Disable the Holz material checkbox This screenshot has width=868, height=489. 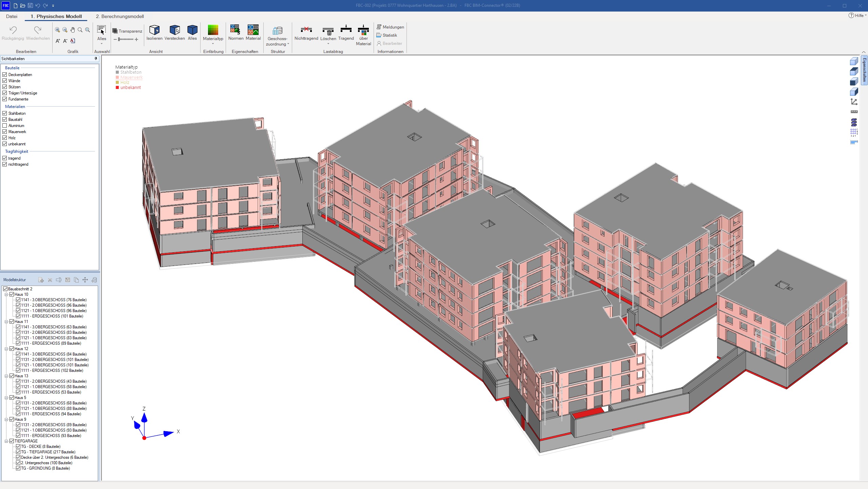pyautogui.click(x=5, y=138)
